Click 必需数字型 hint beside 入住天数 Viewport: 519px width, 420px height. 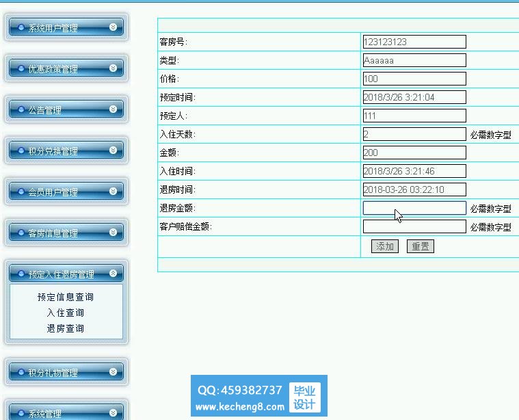(x=490, y=135)
